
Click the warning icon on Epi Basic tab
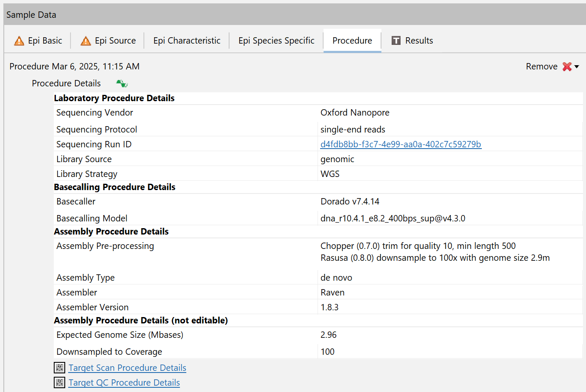click(x=19, y=41)
